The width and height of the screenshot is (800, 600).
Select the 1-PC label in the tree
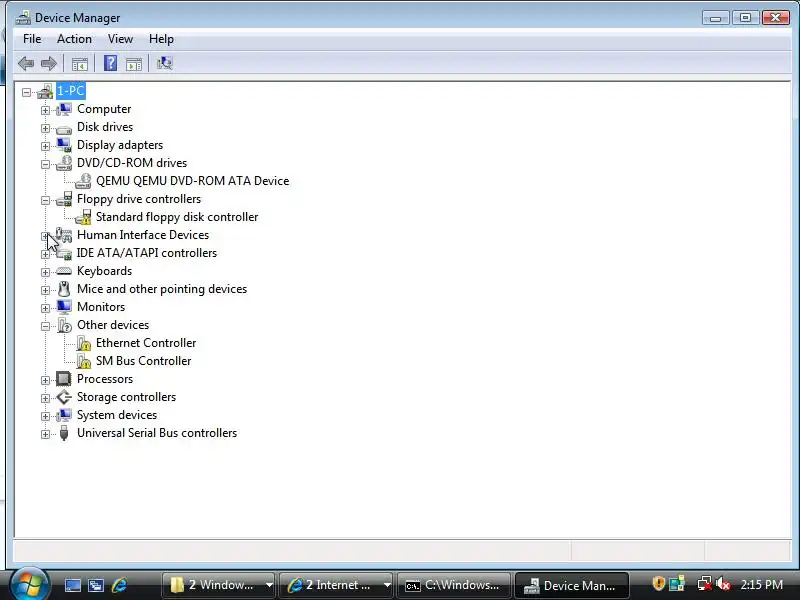pos(71,91)
